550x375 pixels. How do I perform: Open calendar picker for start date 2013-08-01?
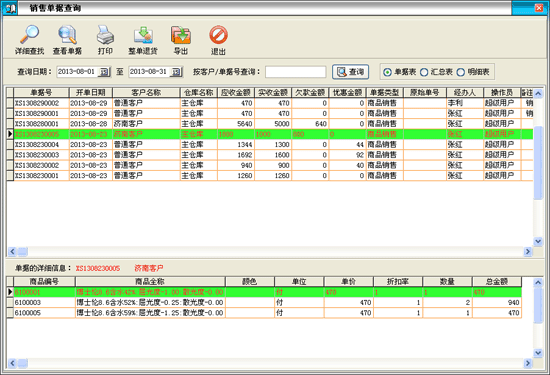(x=105, y=72)
